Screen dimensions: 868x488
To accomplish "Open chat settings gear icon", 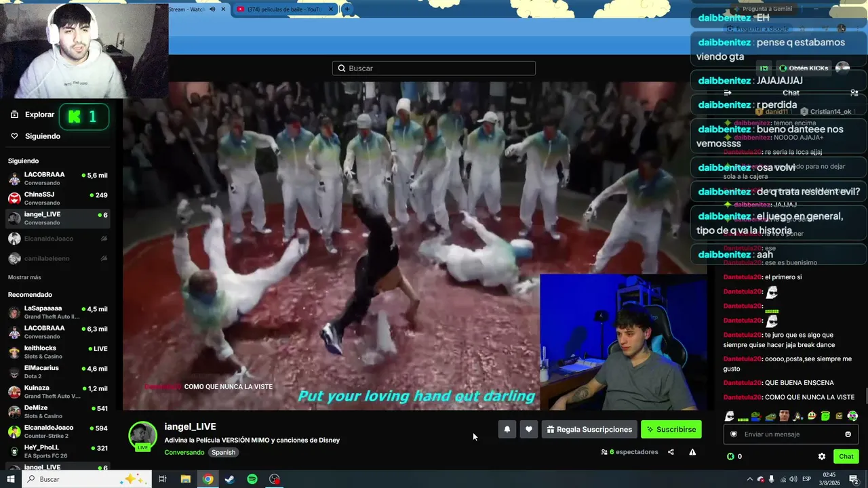I will pyautogui.click(x=822, y=456).
